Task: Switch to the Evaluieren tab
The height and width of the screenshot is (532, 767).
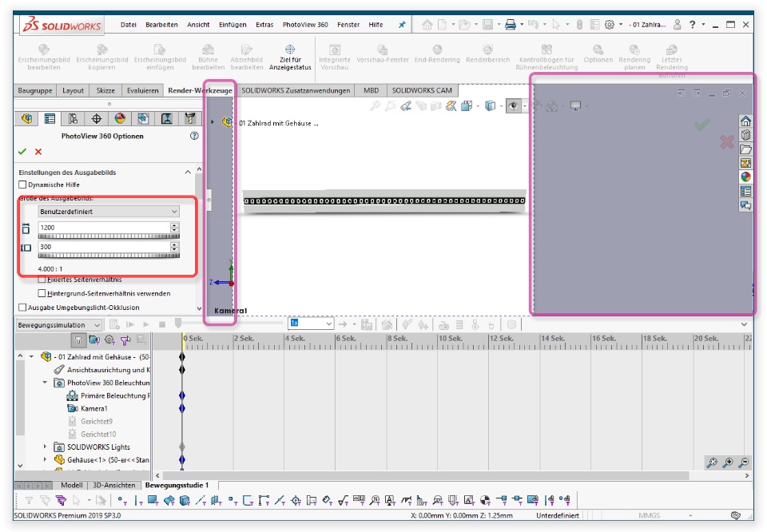Action: 142,90
